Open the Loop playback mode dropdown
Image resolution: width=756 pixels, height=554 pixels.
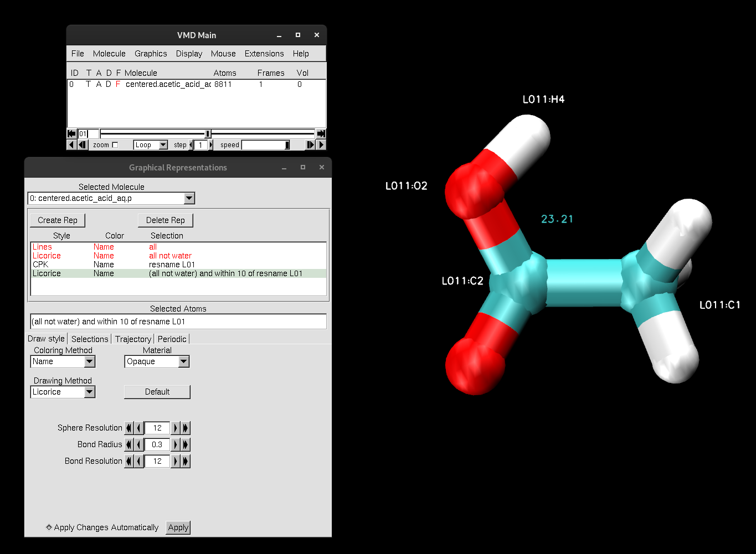(x=150, y=144)
